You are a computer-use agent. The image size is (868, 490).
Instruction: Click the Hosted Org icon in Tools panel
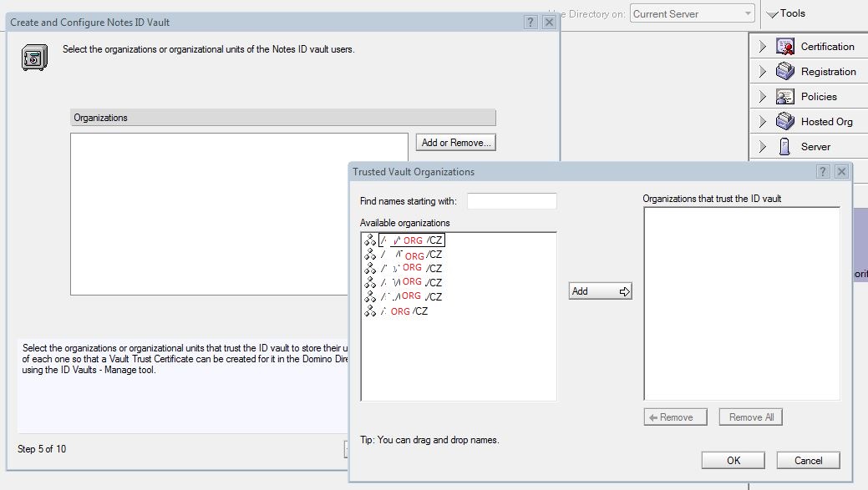(x=785, y=121)
